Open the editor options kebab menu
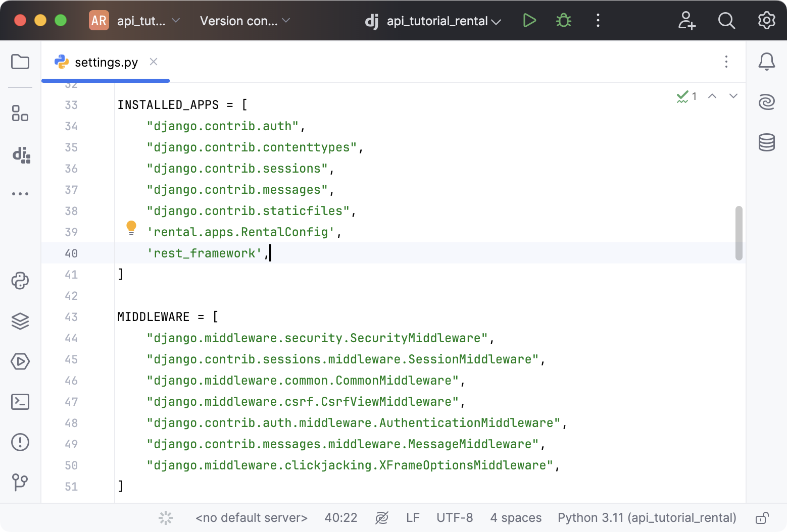This screenshot has width=787, height=532. (x=726, y=62)
